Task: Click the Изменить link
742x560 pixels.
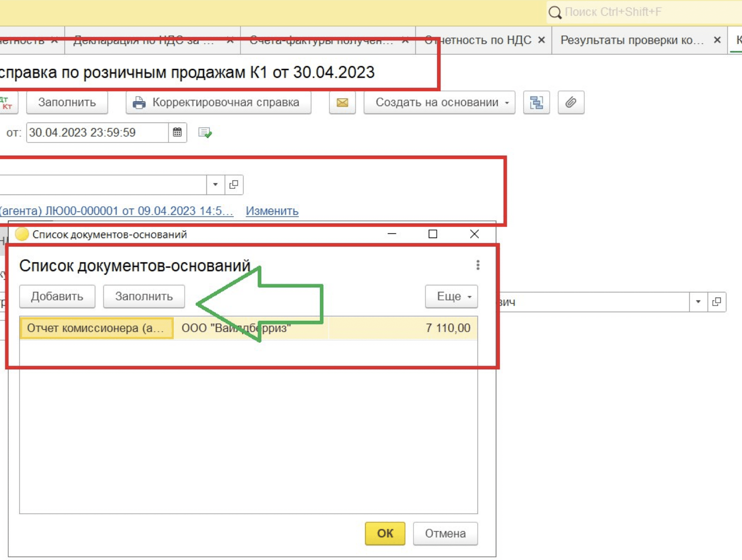Action: (272, 211)
